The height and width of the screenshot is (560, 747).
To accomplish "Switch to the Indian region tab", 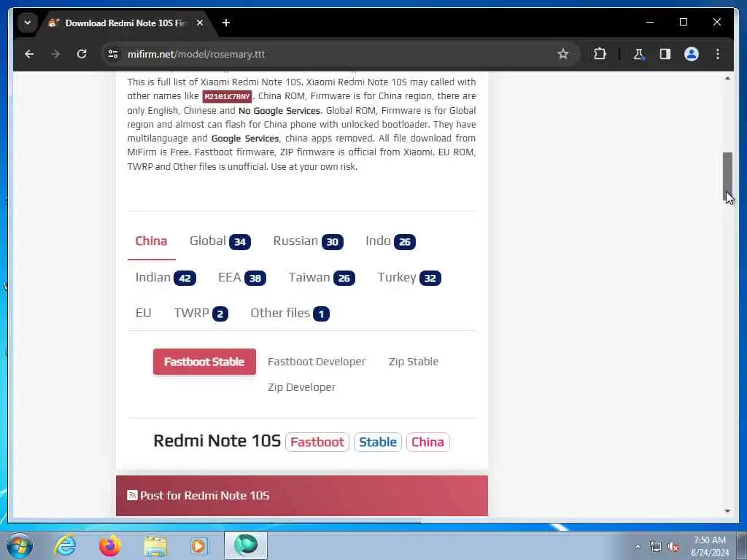I will click(166, 278).
